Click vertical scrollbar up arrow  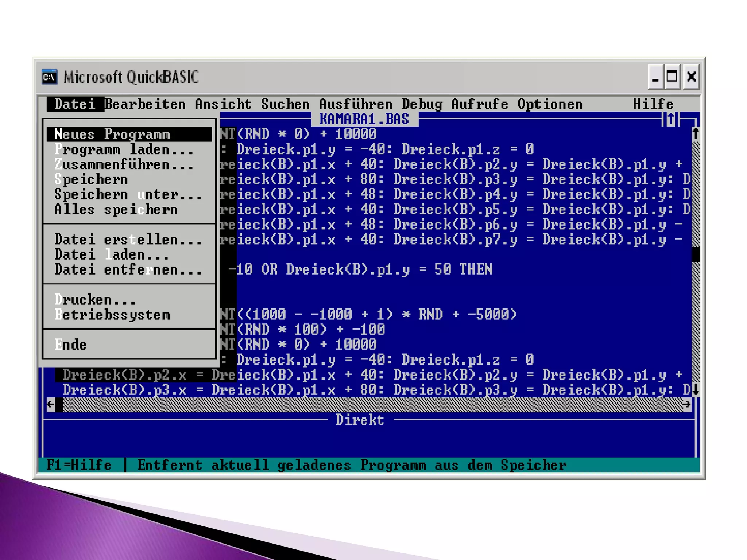(x=695, y=133)
